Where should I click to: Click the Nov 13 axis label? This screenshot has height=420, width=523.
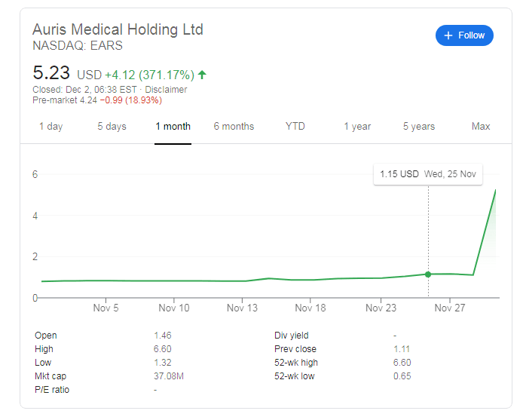(x=242, y=308)
